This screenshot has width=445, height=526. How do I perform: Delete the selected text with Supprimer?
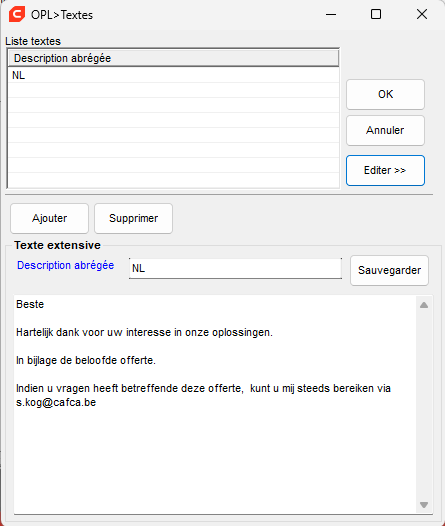click(133, 218)
